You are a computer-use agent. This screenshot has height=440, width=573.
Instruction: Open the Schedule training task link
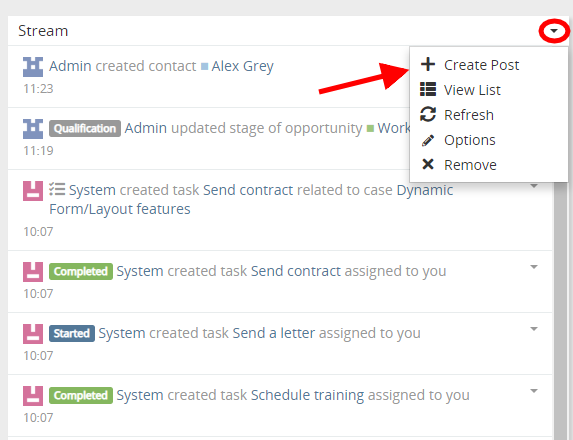307,395
